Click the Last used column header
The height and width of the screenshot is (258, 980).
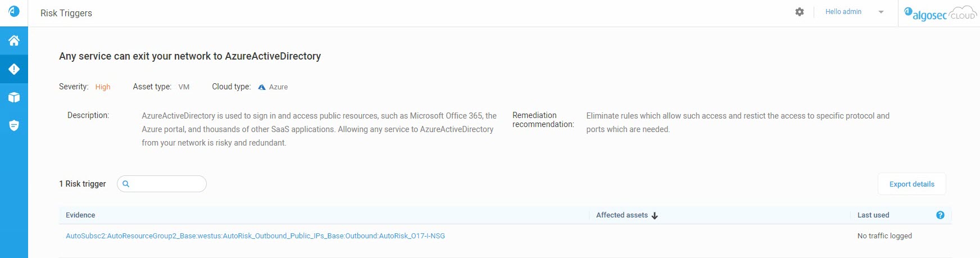(x=873, y=215)
